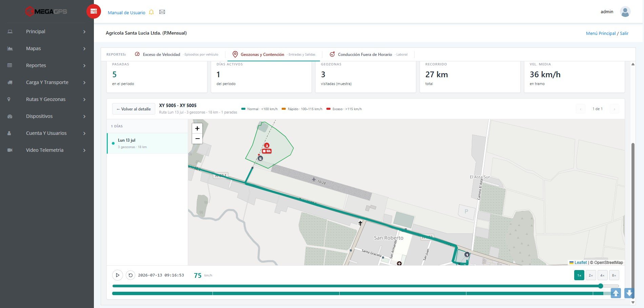Click the blue up arrow button

click(616, 293)
